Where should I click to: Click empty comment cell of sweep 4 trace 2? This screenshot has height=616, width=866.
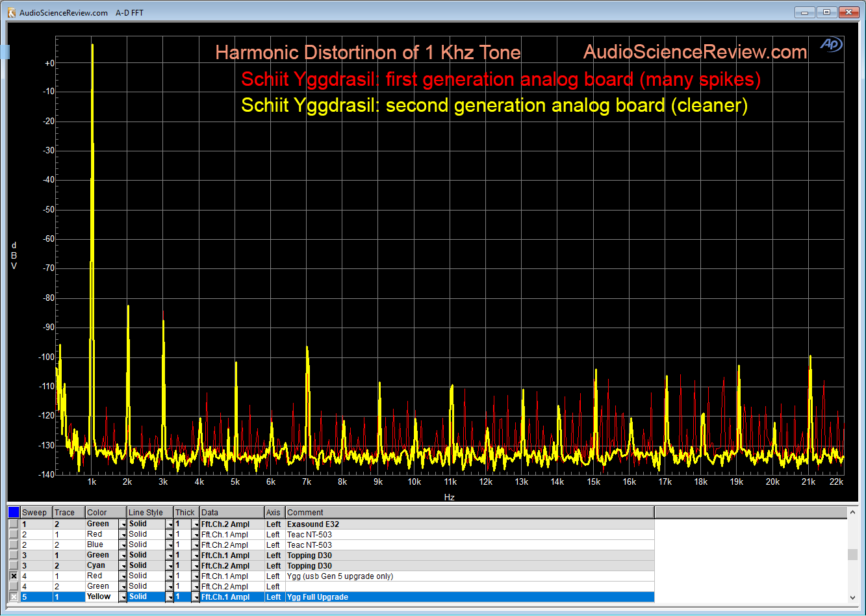point(470,586)
